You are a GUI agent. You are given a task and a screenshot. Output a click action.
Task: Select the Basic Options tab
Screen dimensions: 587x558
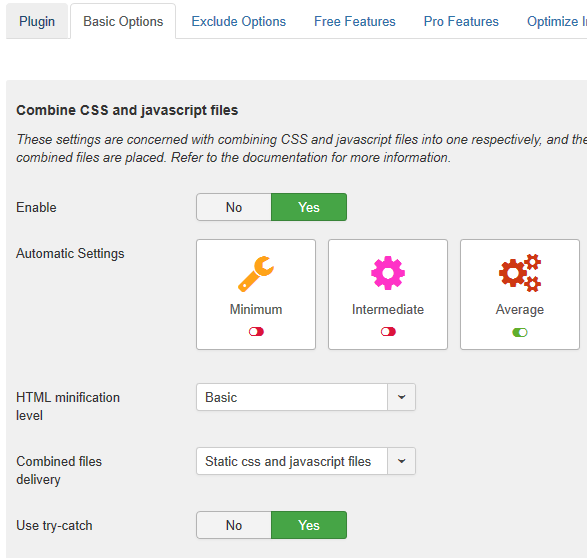123,21
